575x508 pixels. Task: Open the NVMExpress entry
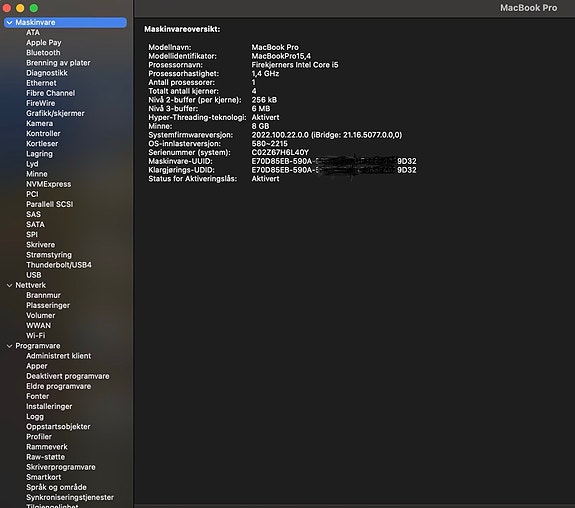[48, 184]
